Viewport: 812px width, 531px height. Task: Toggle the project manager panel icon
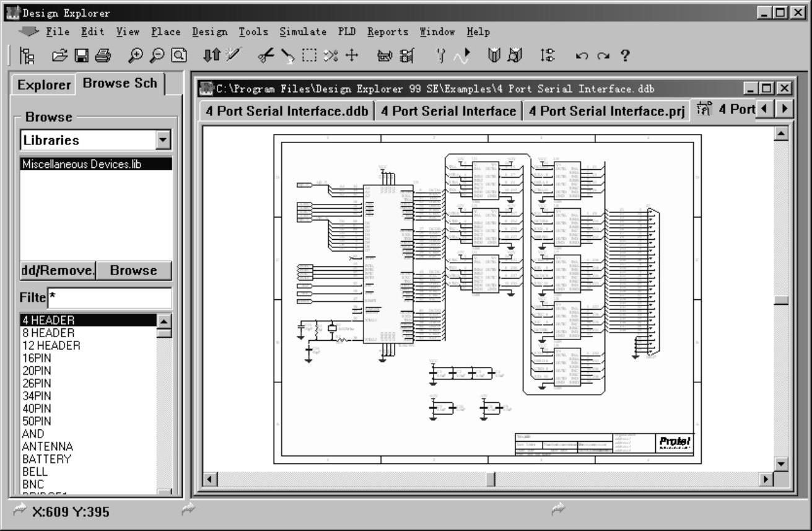click(27, 56)
